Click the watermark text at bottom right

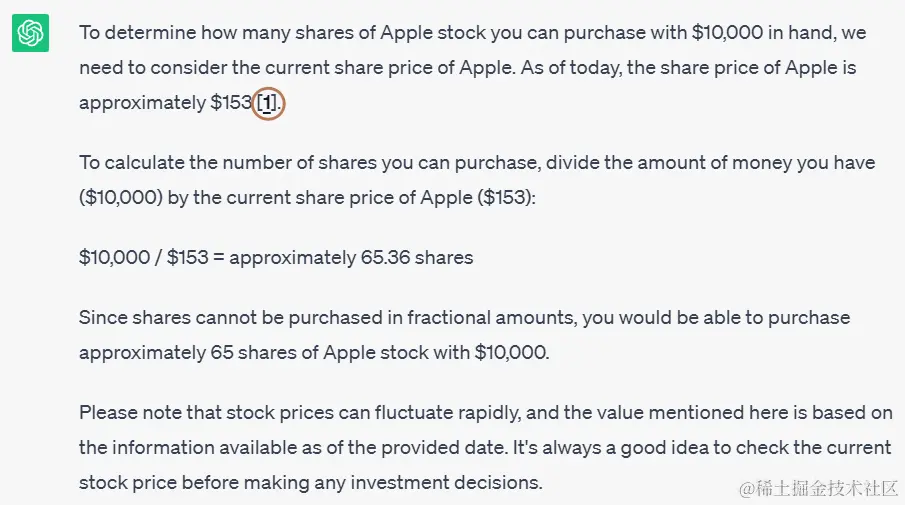(819, 488)
